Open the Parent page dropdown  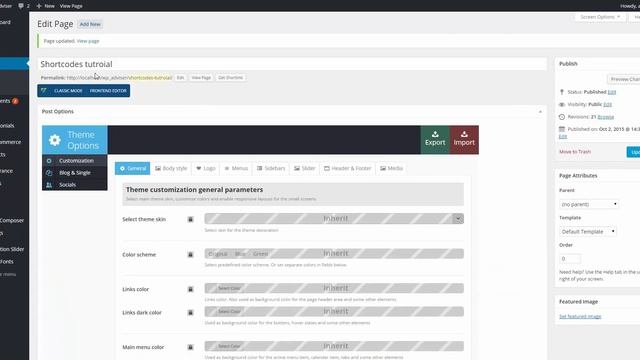click(589, 204)
